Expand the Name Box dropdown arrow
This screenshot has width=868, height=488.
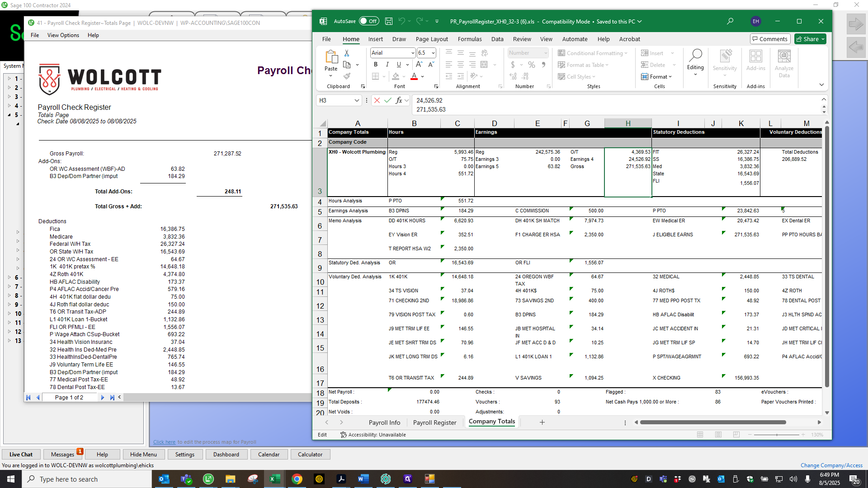(x=357, y=100)
